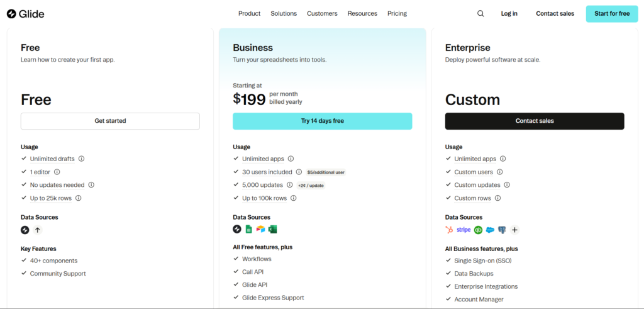Click the Glide Express Support text

click(x=273, y=298)
